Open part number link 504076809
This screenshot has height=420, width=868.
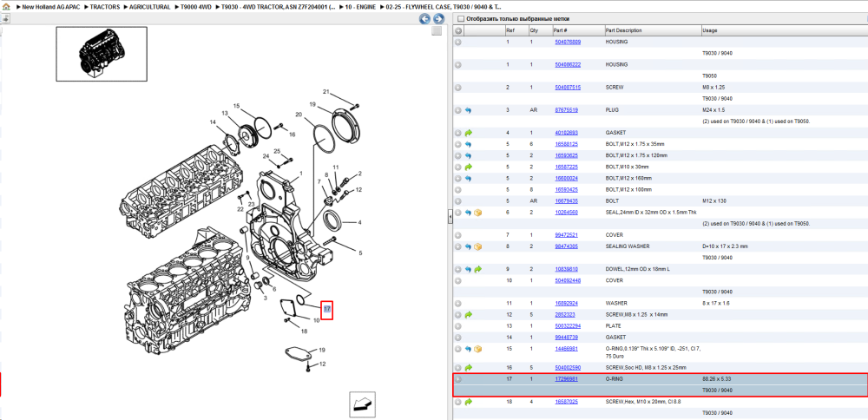(568, 42)
